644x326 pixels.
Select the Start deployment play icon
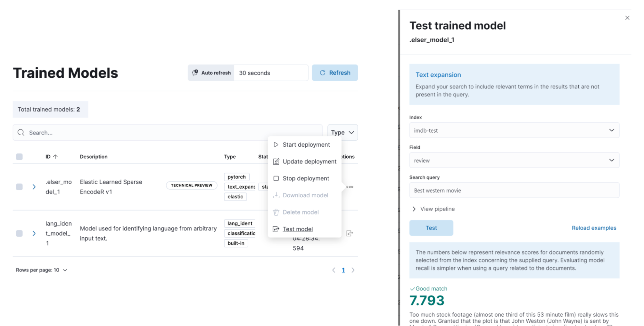[276, 144]
